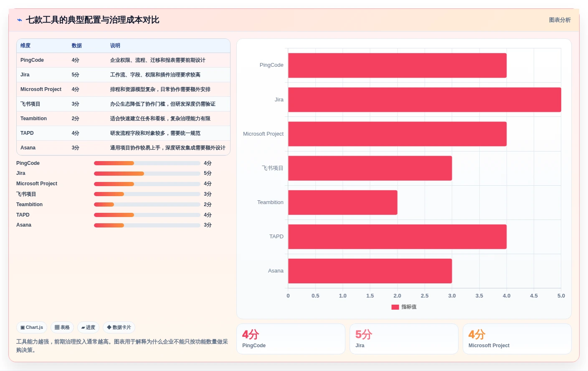Toggle the 指标值 legend swatch
This screenshot has height=371, width=588.
(395, 307)
